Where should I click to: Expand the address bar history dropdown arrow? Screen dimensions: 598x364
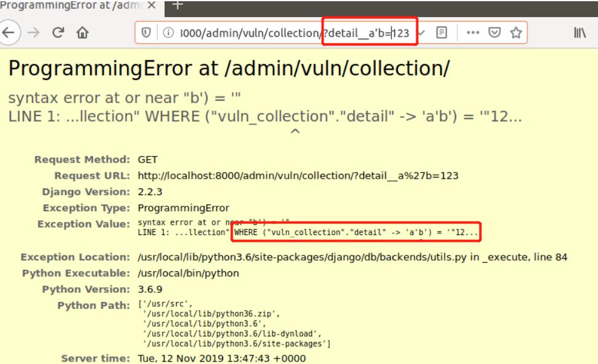pos(421,33)
